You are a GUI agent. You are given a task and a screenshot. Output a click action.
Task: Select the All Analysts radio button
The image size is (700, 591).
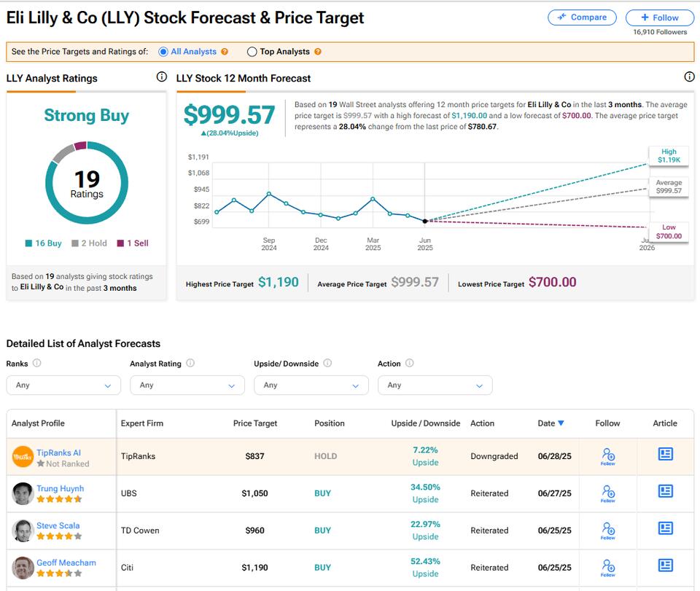point(163,52)
